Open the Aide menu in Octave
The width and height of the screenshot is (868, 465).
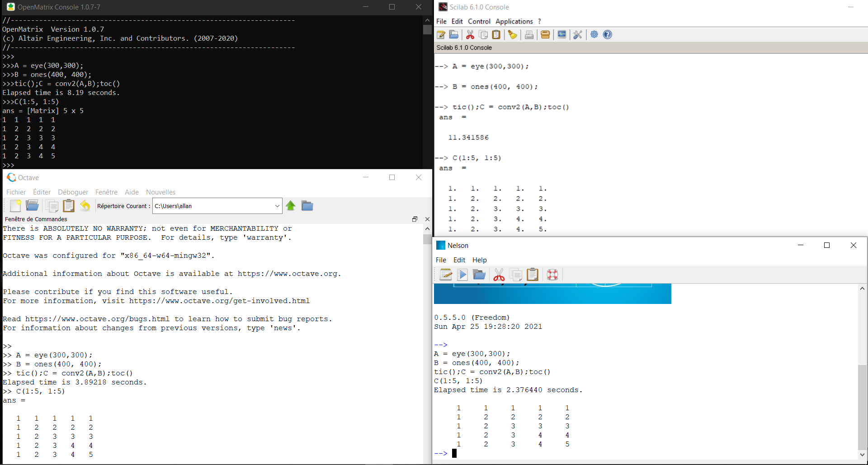click(x=132, y=192)
